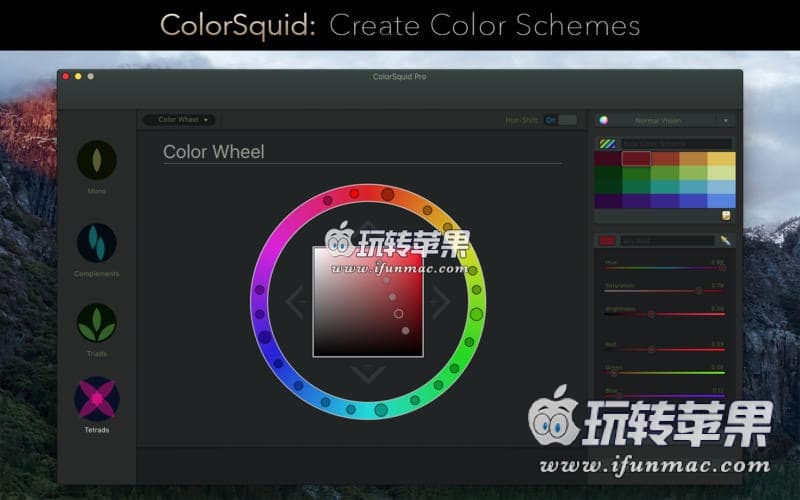Click the lowest gray dot in color square
The image size is (800, 500).
(x=406, y=331)
